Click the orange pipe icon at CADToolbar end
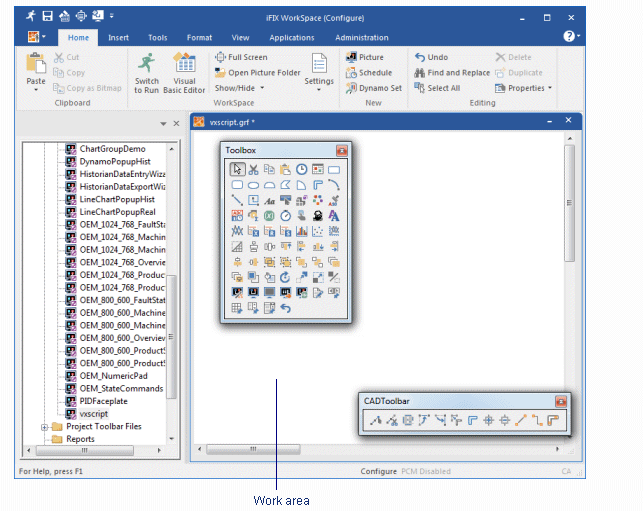643x511 pixels. coord(553,420)
